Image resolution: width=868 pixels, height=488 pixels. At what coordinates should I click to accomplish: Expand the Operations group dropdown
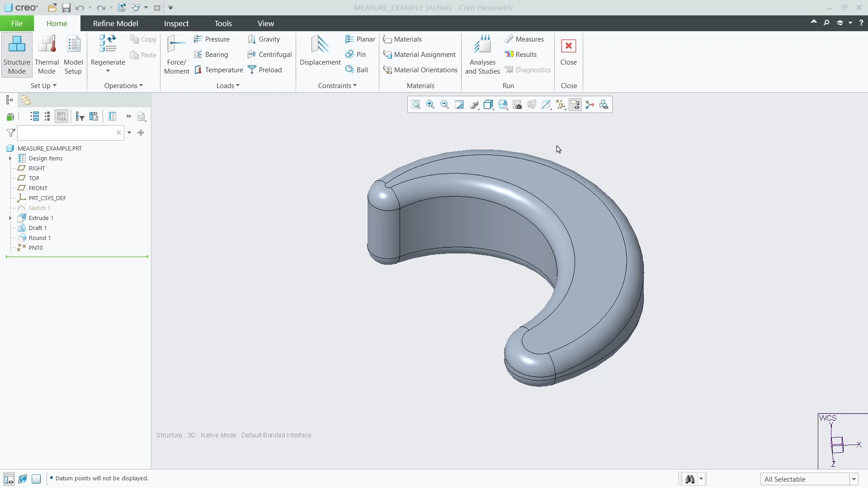click(123, 86)
